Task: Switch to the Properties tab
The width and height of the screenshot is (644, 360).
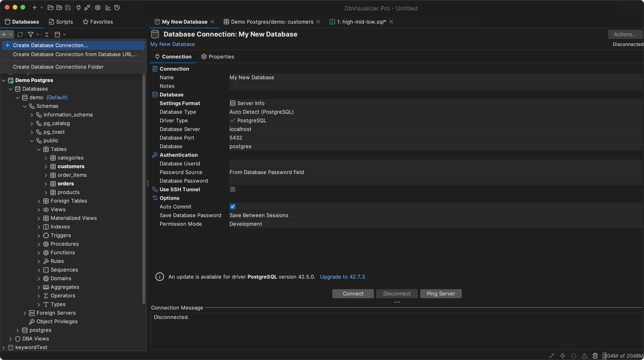Action: click(217, 56)
